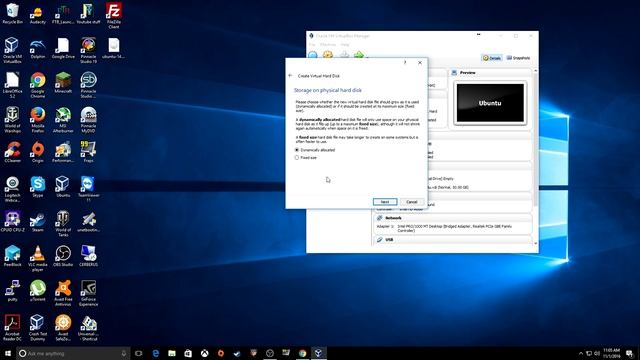Click Next in Create Virtual Hard Disk
This screenshot has width=640, height=360.
tap(385, 202)
